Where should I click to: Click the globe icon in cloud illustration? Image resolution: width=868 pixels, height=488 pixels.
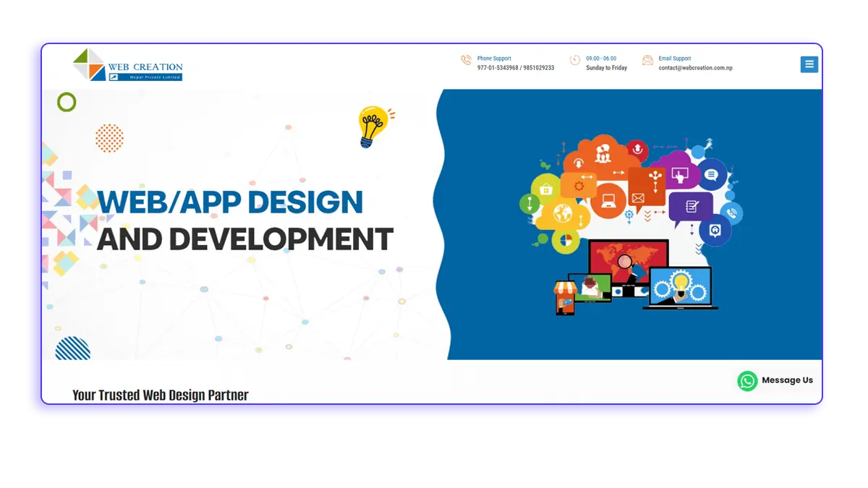coord(563,213)
